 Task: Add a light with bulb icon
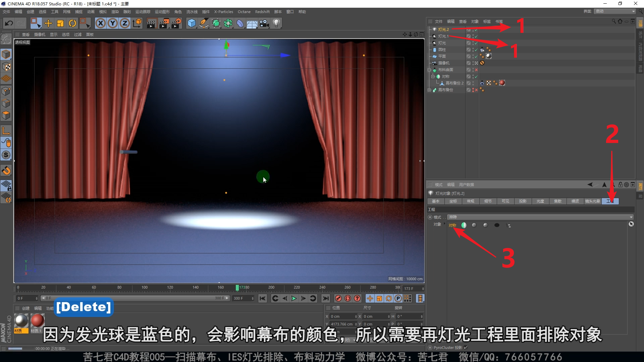coord(276,23)
